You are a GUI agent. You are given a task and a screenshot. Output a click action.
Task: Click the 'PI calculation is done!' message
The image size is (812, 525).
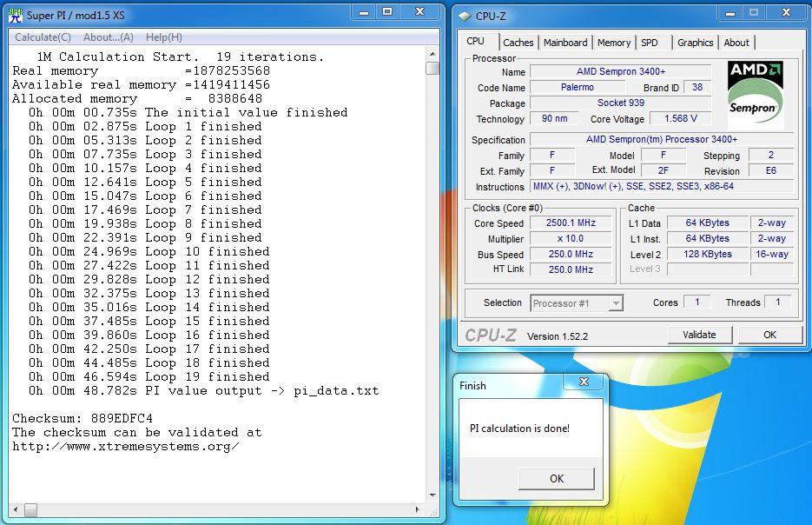point(519,429)
